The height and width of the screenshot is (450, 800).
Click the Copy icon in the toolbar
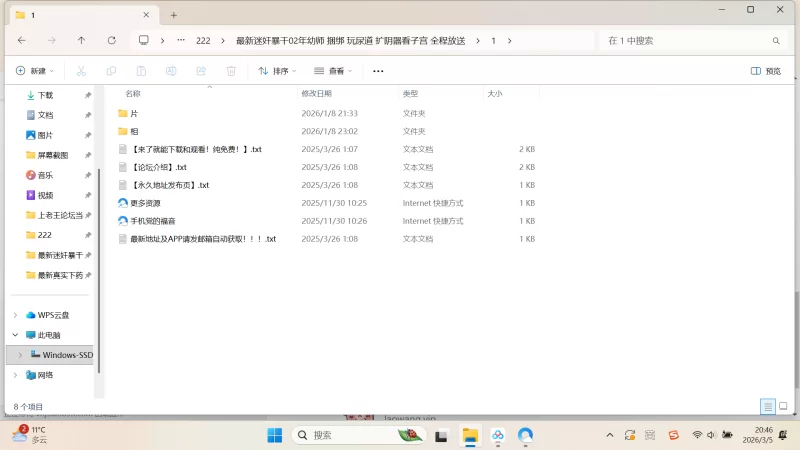click(x=111, y=71)
